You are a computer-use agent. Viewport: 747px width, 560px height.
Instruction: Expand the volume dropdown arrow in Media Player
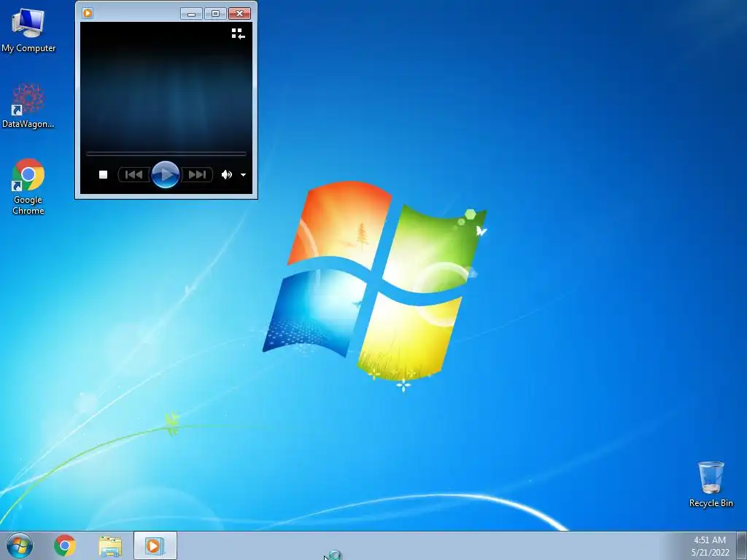coord(243,175)
